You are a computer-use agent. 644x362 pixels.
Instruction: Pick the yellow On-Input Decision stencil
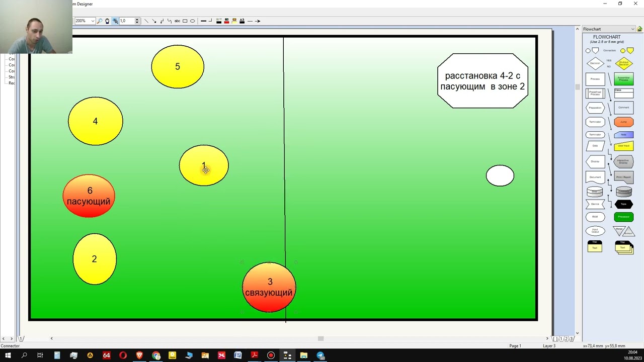pyautogui.click(x=624, y=63)
